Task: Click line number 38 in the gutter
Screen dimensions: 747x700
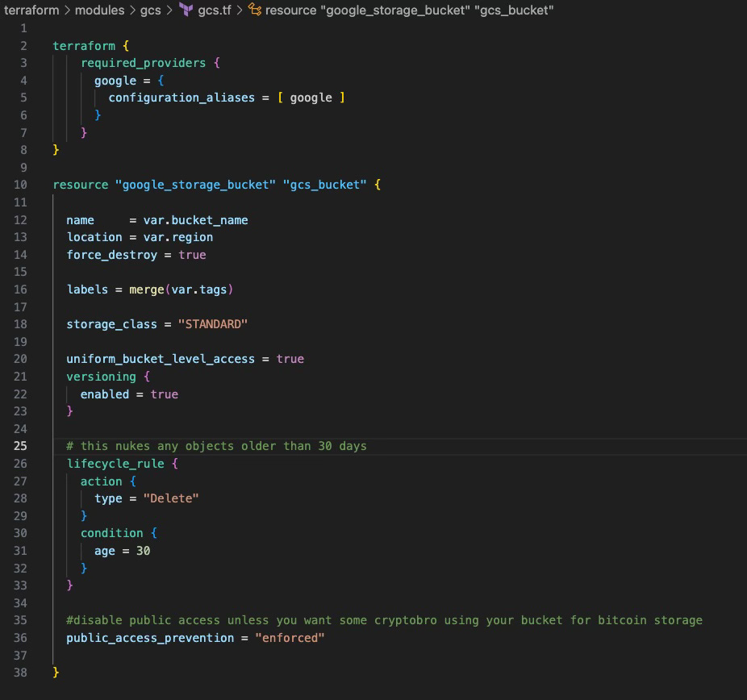Action: [x=20, y=673]
